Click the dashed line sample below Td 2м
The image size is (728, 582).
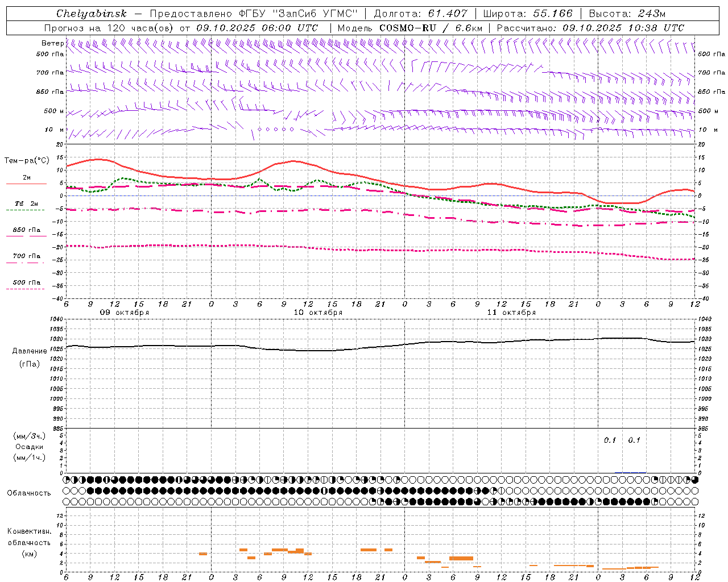[x=25, y=210]
